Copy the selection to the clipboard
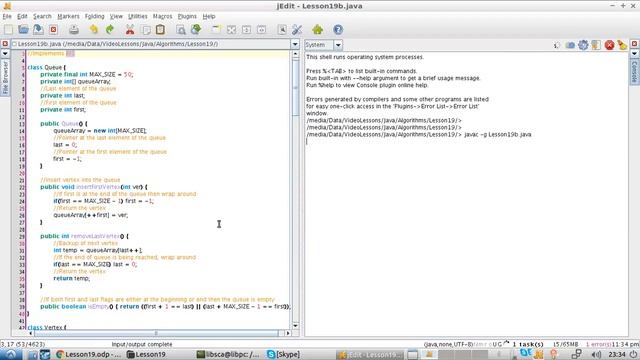 (146, 30)
